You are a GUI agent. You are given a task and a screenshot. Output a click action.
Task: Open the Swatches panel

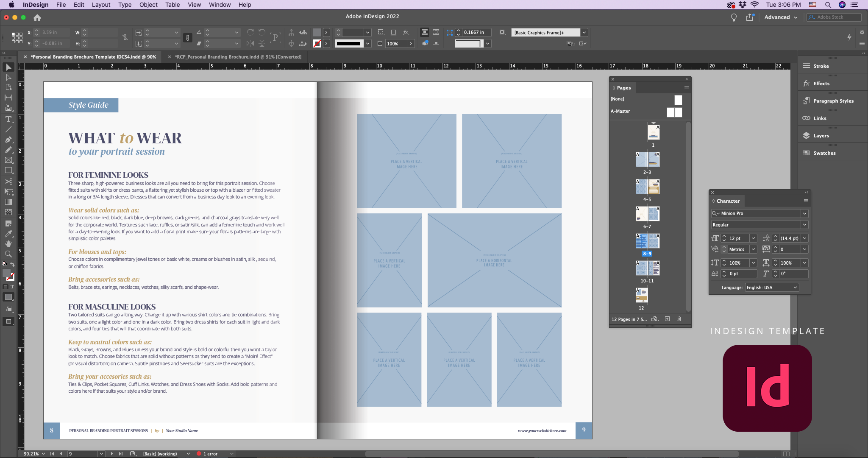[824, 153]
